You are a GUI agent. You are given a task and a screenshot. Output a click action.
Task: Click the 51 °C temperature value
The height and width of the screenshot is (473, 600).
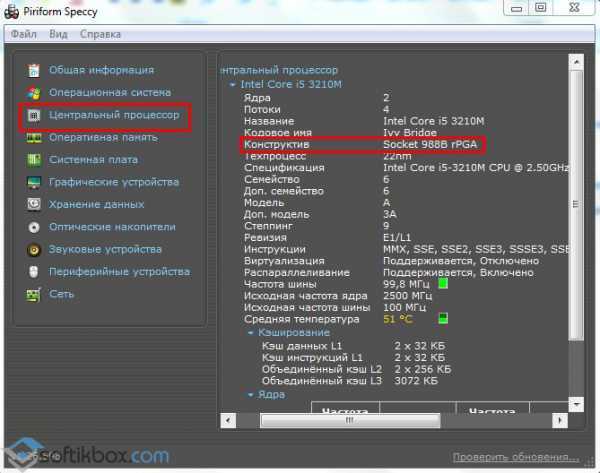point(398,319)
